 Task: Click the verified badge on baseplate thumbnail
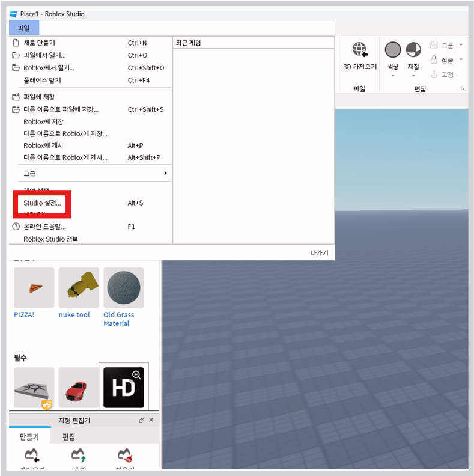pyautogui.click(x=47, y=404)
